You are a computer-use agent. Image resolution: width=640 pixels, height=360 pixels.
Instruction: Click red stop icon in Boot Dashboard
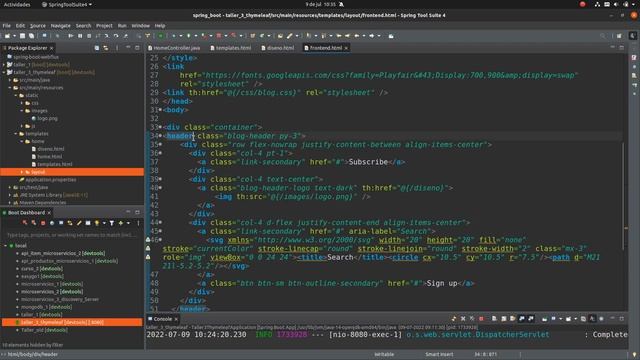[43, 223]
